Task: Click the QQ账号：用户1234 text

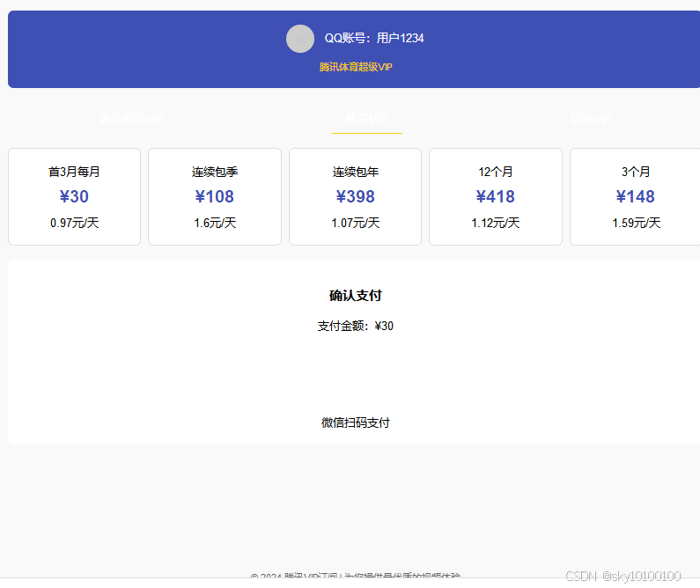Action: (x=374, y=39)
